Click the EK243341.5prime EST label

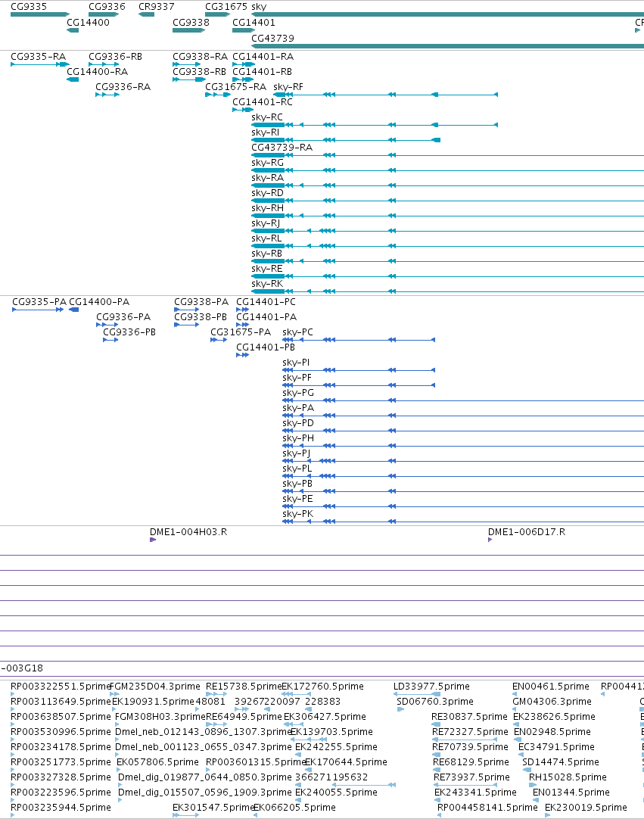(x=476, y=793)
